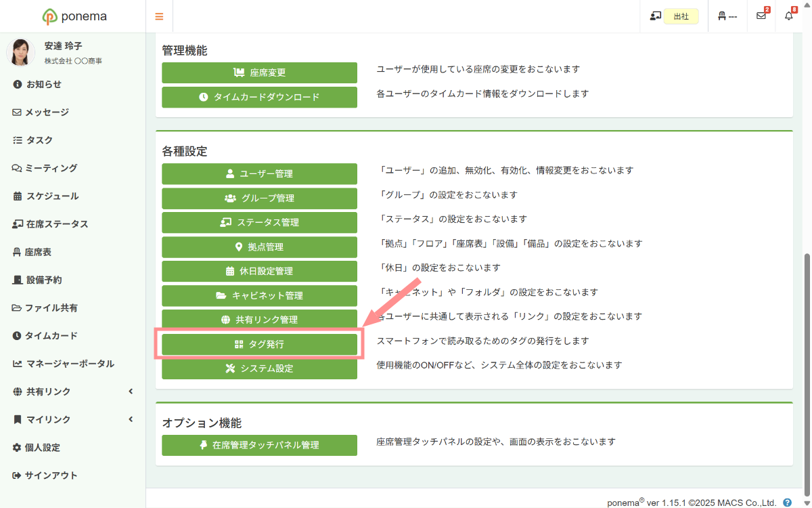Viewport: 812px width, 508px height.
Task: Click the ponema logo
Action: [x=74, y=16]
